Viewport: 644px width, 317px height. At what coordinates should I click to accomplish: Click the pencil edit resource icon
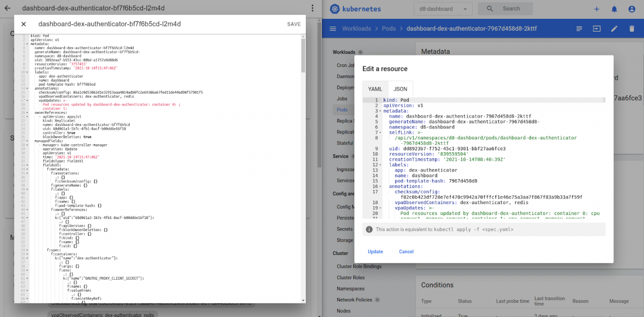pyautogui.click(x=614, y=28)
